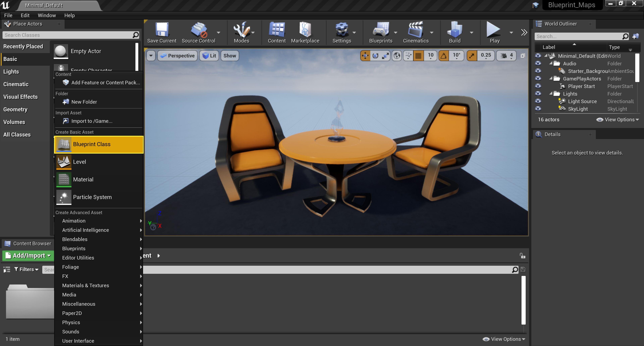The height and width of the screenshot is (346, 644).
Task: Toggle grid snapping in the viewport
Action: tap(418, 56)
